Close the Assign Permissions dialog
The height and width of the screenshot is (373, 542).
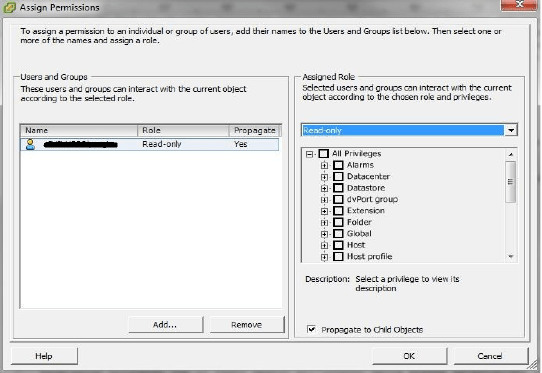520,4
